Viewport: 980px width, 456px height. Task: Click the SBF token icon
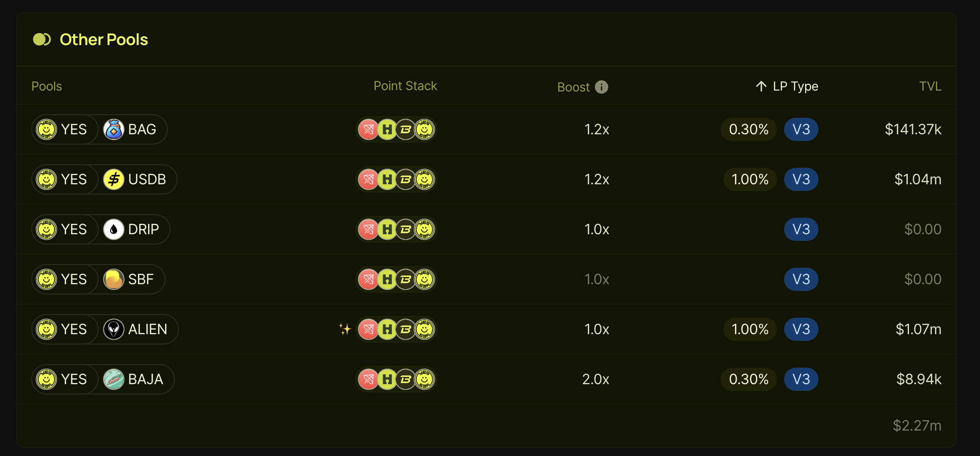point(113,279)
